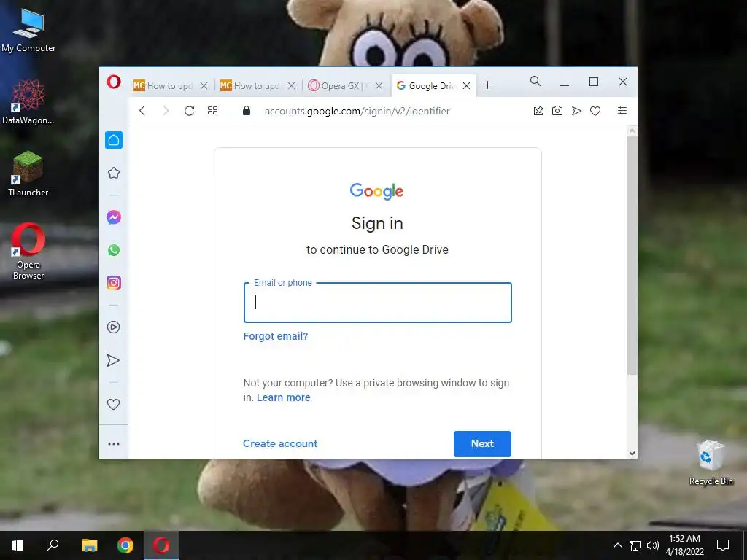Open Player icon in the sidebar
The height and width of the screenshot is (560, 747).
[x=113, y=327]
